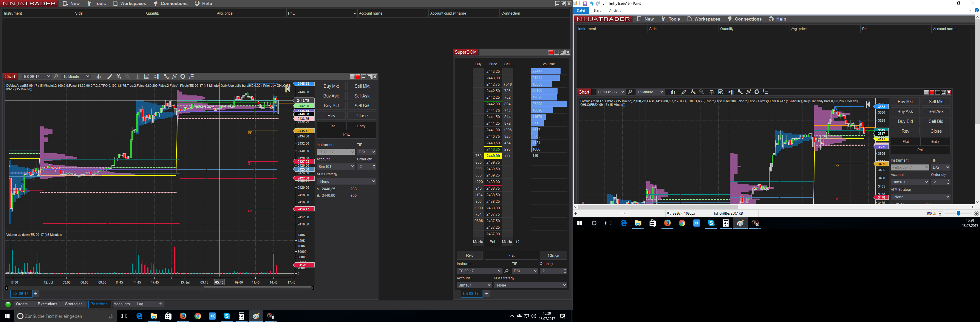Zoom in on the ES 09-17 chart
The width and height of the screenshot is (980, 322).
click(119, 76)
